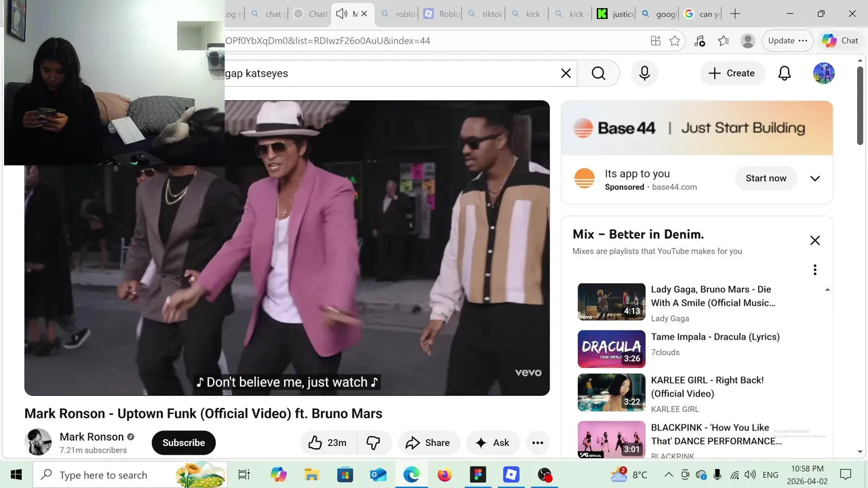Image resolution: width=868 pixels, height=488 pixels.
Task: Click the YouTube search magnifier button
Action: (598, 73)
